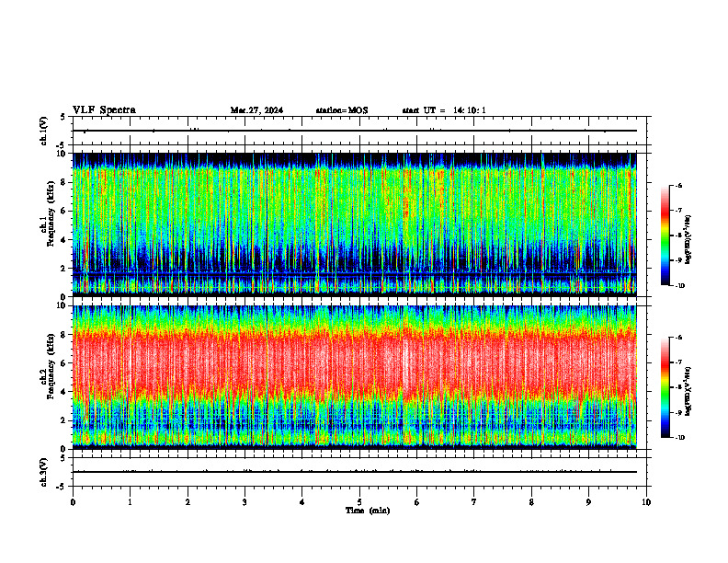The width and height of the screenshot is (728, 563).
Task: Click inside the ch.1 spectrogram panel
Action: tap(355, 224)
